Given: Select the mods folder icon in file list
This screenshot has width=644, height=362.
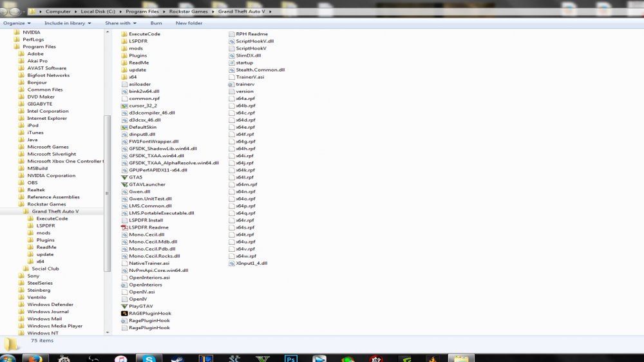Looking at the screenshot, I should point(124,48).
